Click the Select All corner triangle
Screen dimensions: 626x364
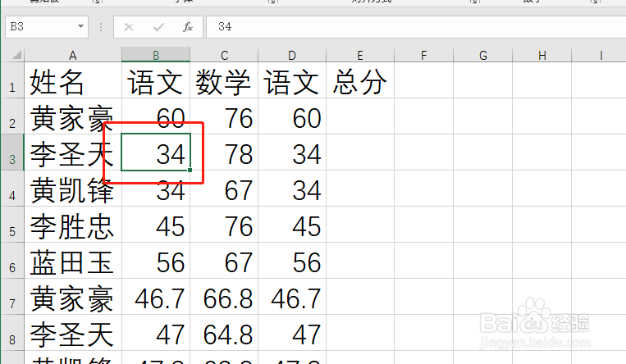(16, 55)
